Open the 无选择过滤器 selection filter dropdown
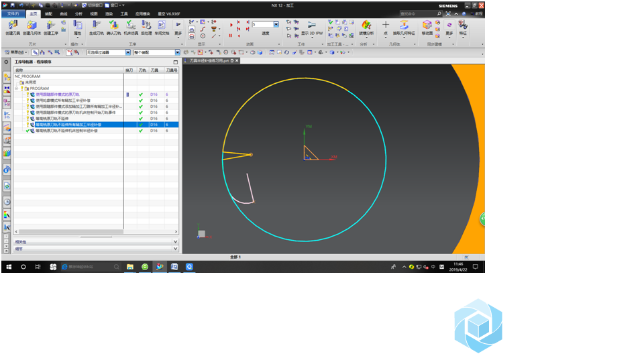The image size is (644, 362). pyautogui.click(x=128, y=52)
